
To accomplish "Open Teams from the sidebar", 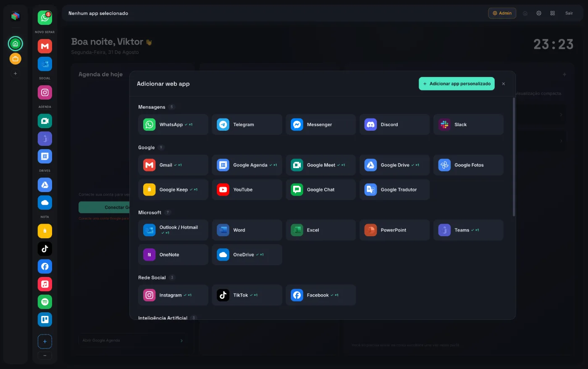I will pos(45,139).
